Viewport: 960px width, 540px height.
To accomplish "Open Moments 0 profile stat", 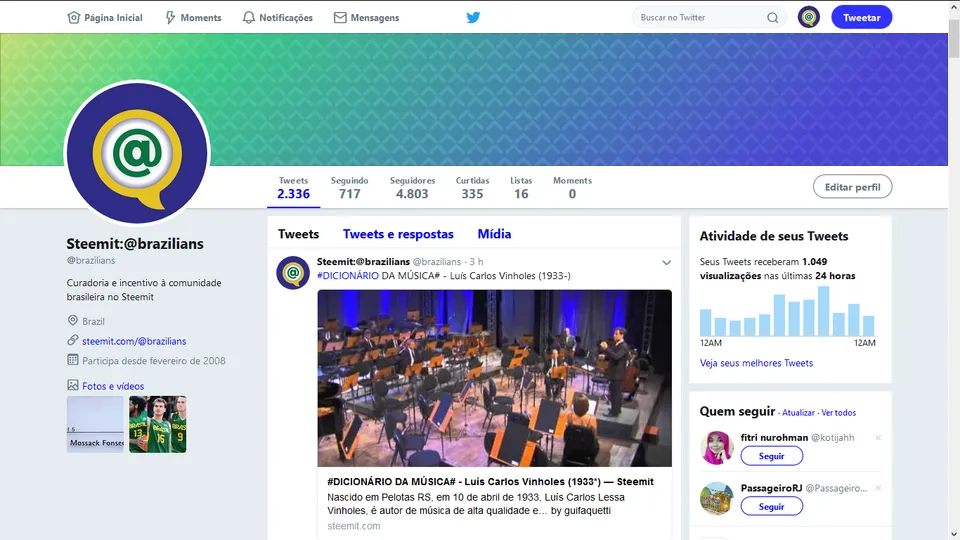I will click(x=572, y=188).
